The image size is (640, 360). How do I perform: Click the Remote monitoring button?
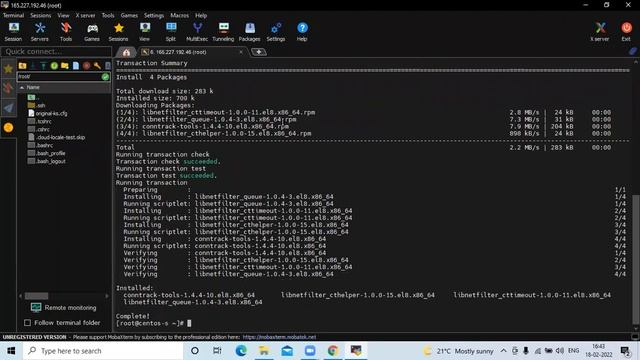pos(64,307)
